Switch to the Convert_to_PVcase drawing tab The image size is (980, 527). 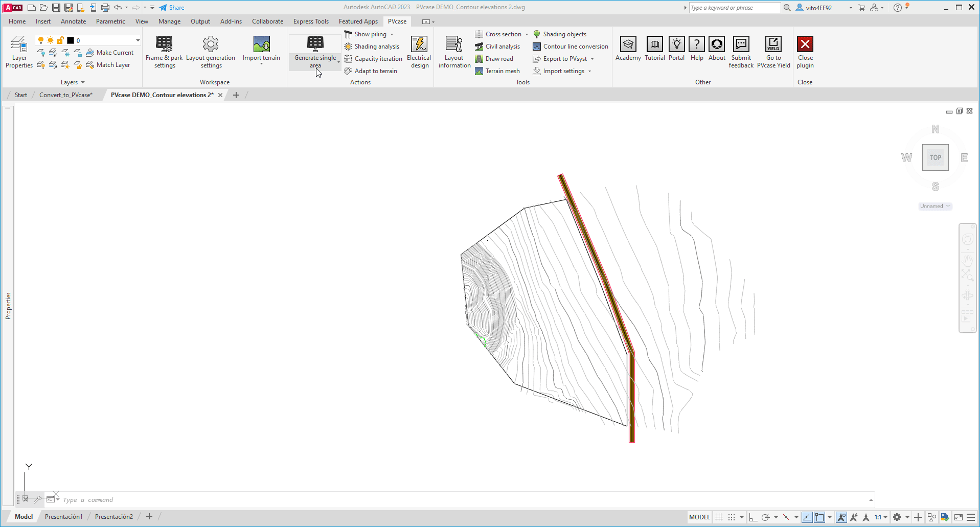tap(65, 95)
